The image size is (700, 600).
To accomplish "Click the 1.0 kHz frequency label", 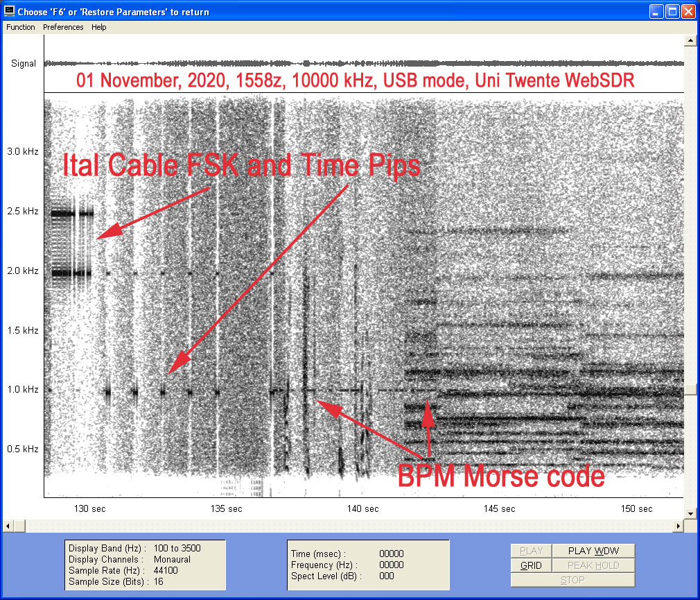I will (x=23, y=389).
